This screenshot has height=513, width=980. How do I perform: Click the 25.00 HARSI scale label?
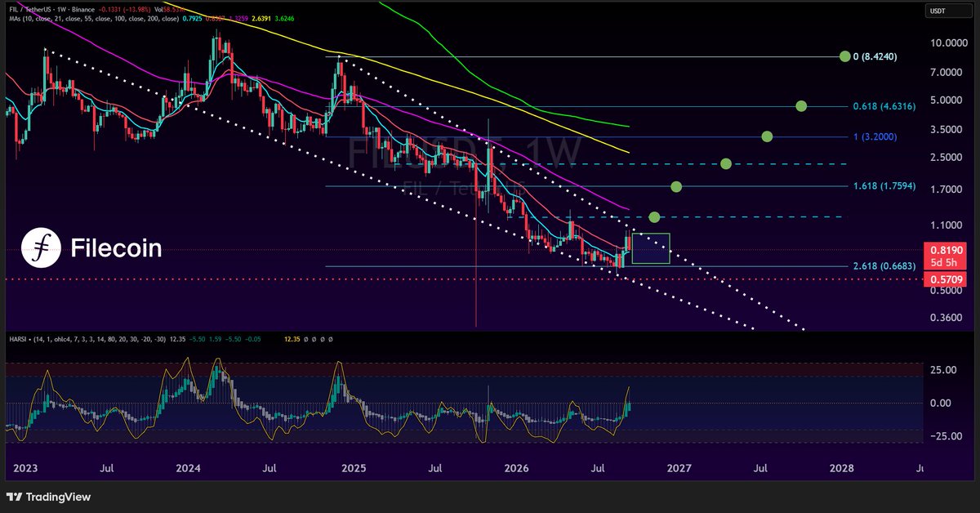tap(943, 370)
